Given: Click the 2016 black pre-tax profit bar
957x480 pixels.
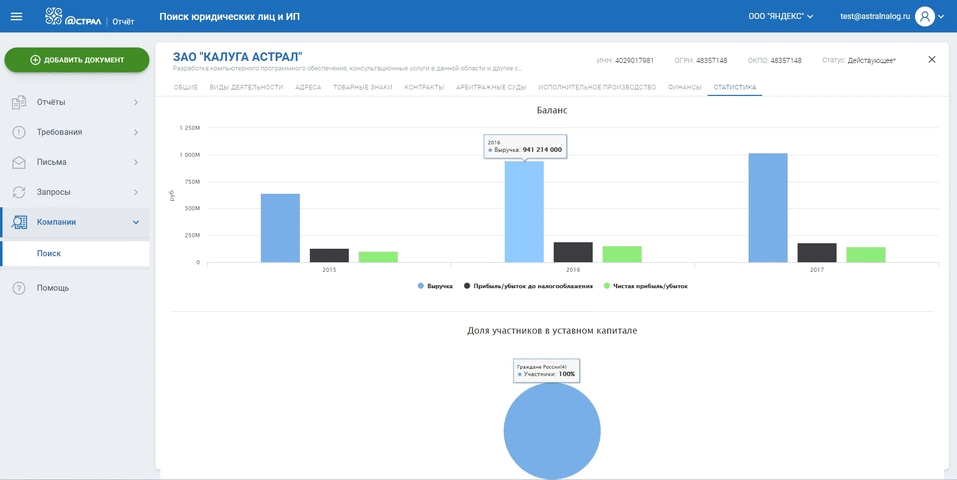Looking at the screenshot, I should pos(573,253).
